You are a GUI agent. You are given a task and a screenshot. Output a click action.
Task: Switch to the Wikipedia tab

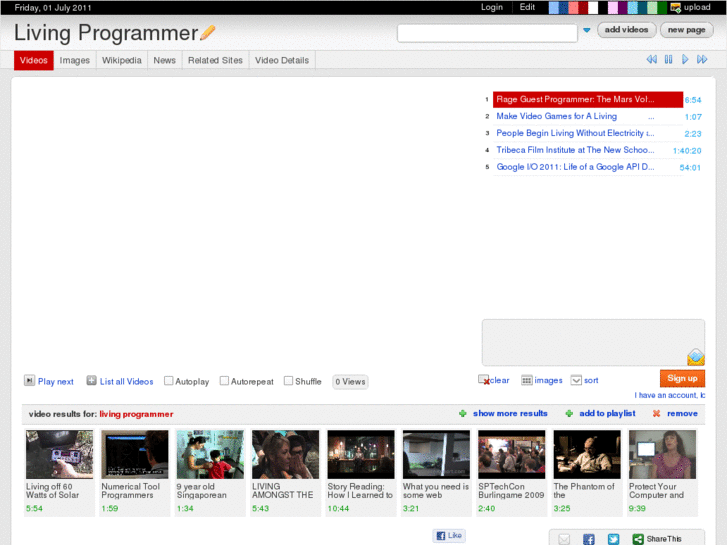pyautogui.click(x=121, y=60)
